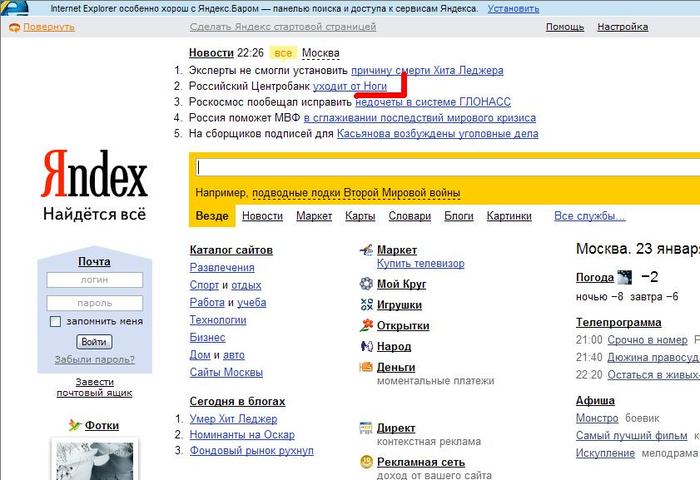This screenshot has width=700, height=480.
Task: Open the Спорт catalog category
Action: tap(204, 285)
